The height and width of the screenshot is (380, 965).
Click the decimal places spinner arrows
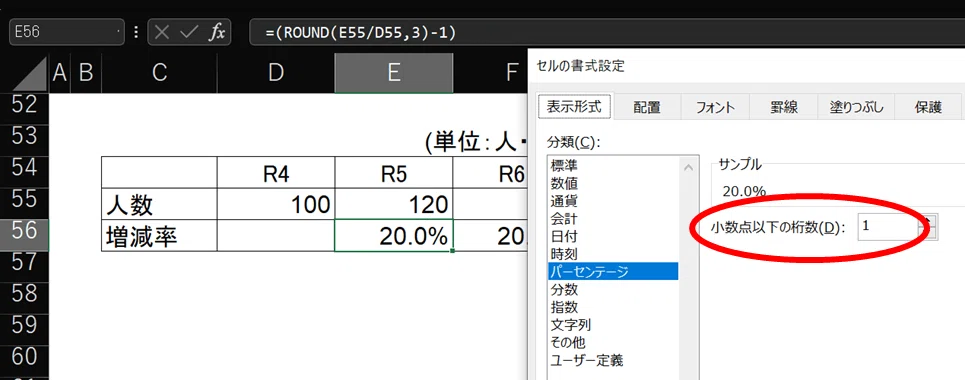tap(929, 227)
